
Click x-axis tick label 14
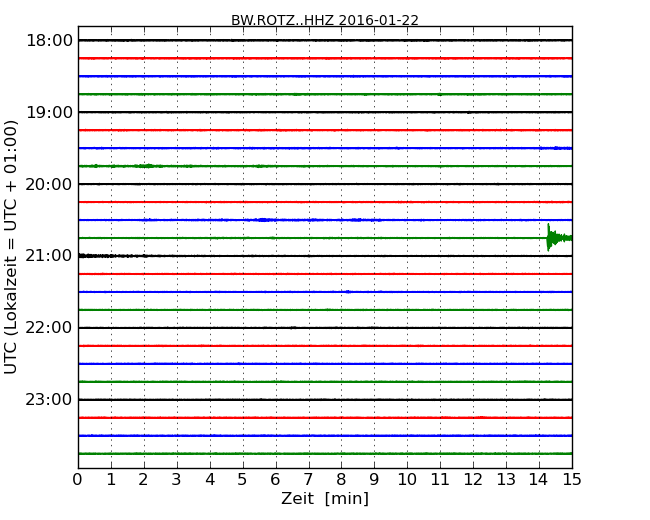[539, 480]
